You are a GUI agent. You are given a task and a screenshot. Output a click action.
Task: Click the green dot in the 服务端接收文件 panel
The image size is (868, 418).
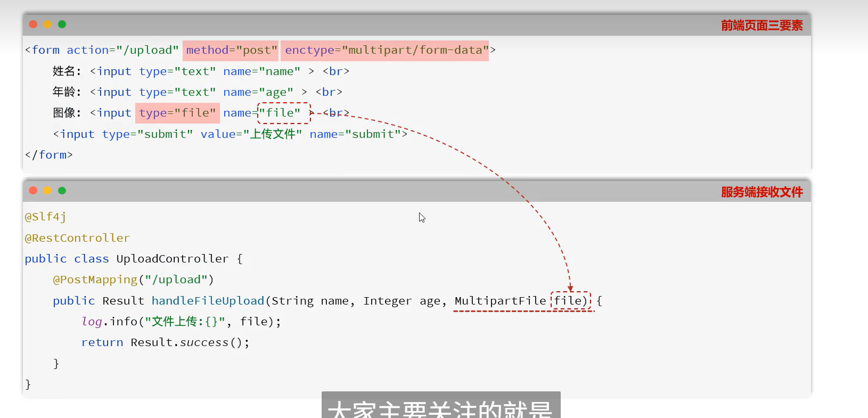pyautogui.click(x=62, y=191)
